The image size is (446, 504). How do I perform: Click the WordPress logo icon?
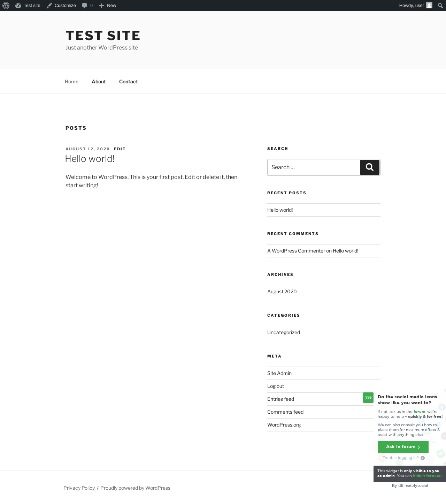pos(6,6)
